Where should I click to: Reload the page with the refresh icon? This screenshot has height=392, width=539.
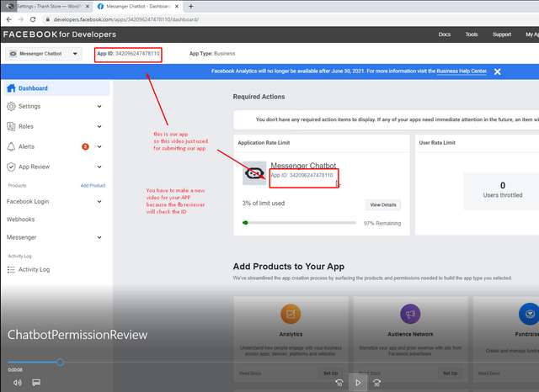click(x=33, y=19)
